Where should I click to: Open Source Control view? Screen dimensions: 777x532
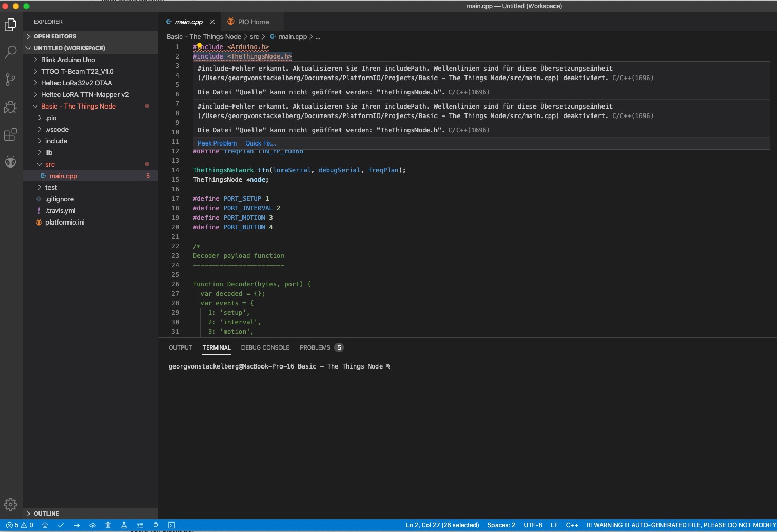[11, 80]
